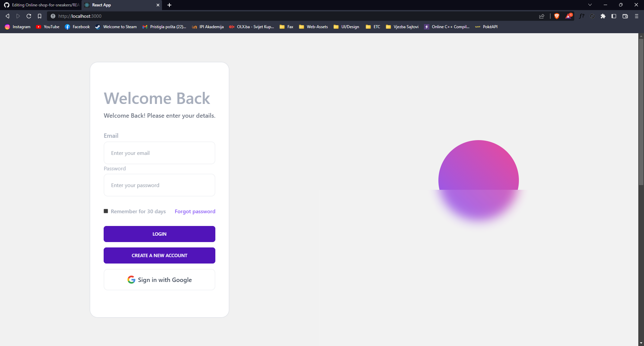Screen dimensions: 644x346
Task: Expand the UI/Design bookmarks folder
Action: (346, 27)
